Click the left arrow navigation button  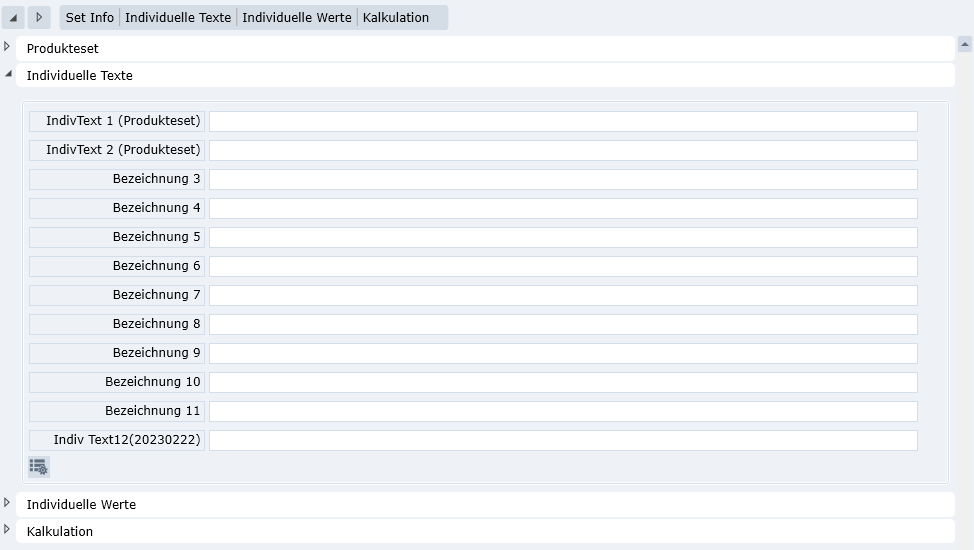pos(13,17)
